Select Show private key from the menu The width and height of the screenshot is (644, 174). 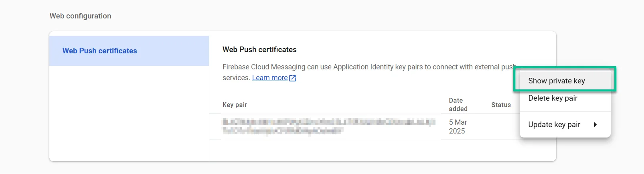[x=556, y=81]
